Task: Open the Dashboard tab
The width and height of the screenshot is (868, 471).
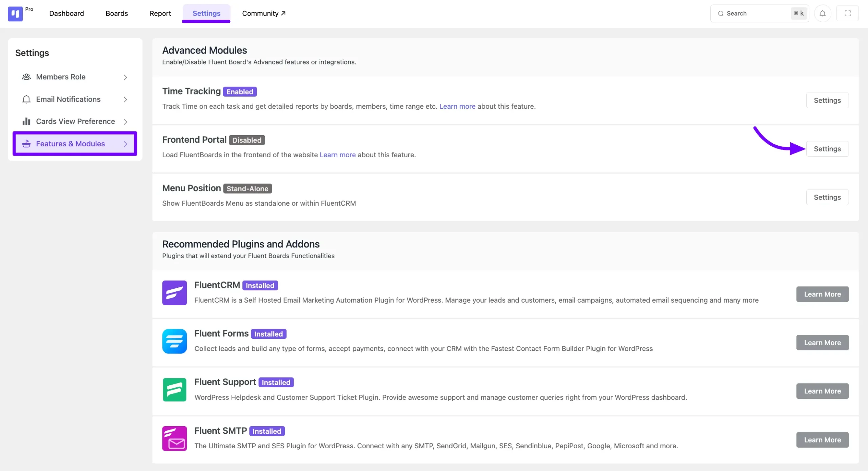Action: (x=66, y=13)
